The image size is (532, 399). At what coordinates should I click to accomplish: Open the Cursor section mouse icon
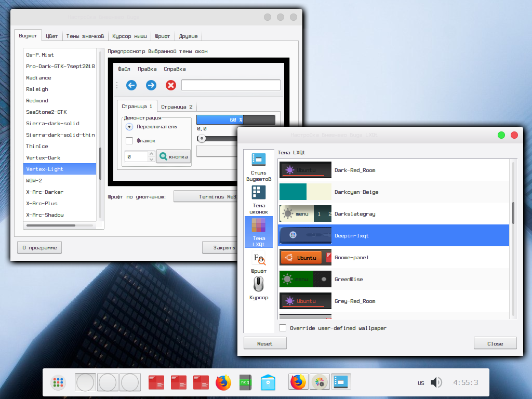point(259,284)
